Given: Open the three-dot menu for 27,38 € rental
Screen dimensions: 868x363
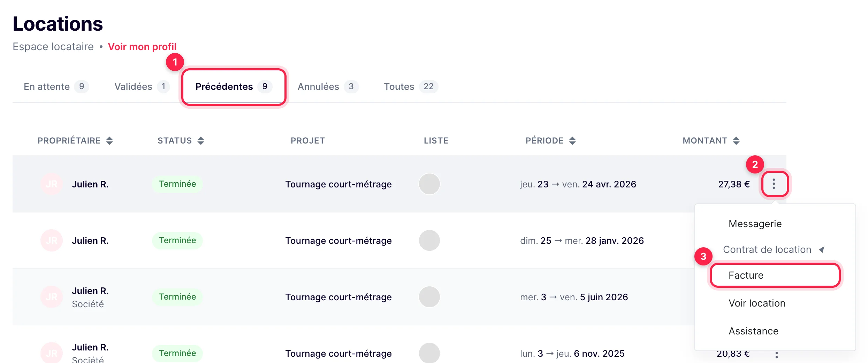Looking at the screenshot, I should click(774, 184).
